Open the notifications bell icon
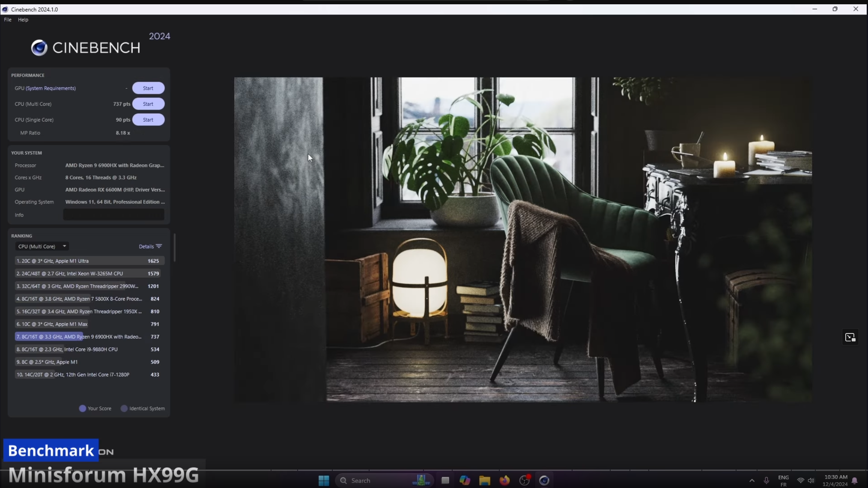The height and width of the screenshot is (488, 868). point(854,481)
